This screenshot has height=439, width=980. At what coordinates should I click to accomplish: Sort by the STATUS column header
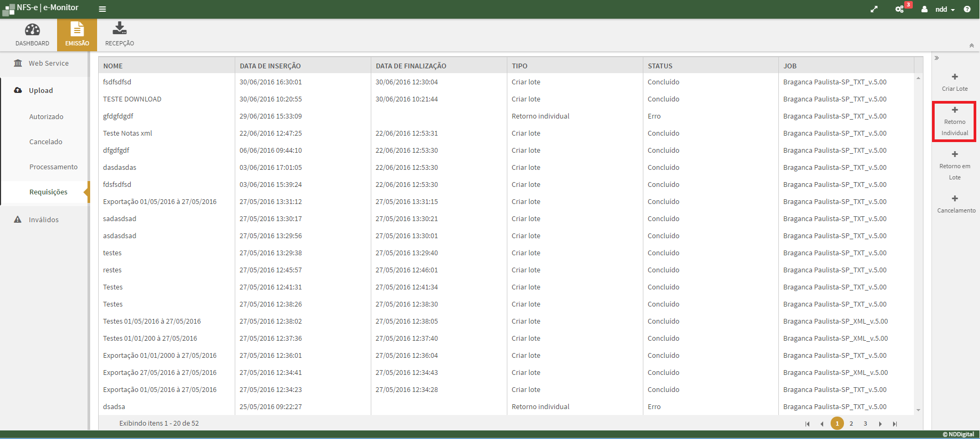coord(660,66)
